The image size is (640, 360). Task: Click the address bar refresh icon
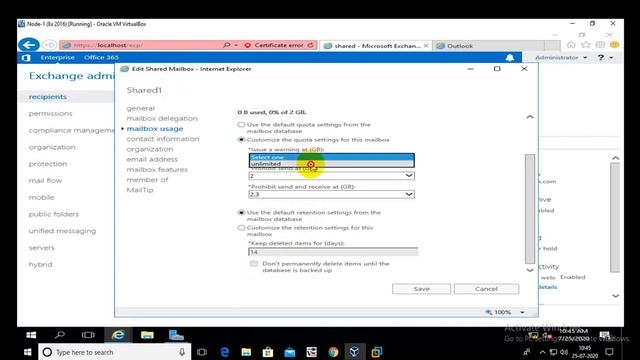coord(311,45)
